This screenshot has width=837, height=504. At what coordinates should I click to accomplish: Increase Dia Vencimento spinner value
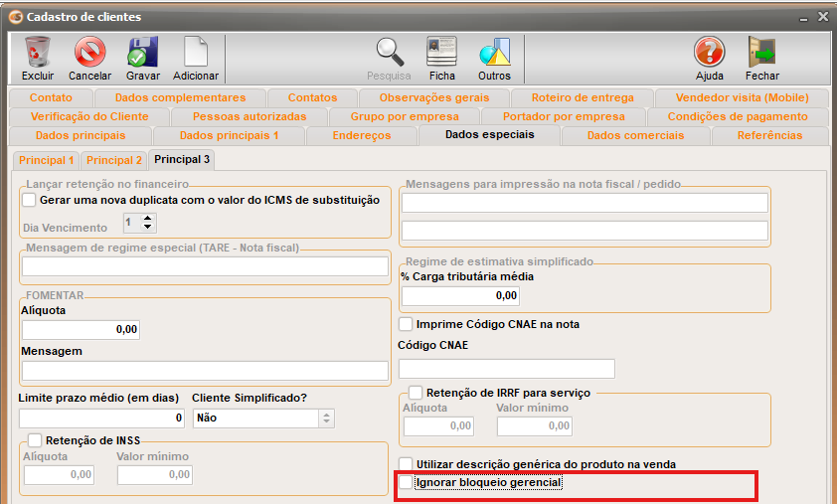(x=148, y=219)
